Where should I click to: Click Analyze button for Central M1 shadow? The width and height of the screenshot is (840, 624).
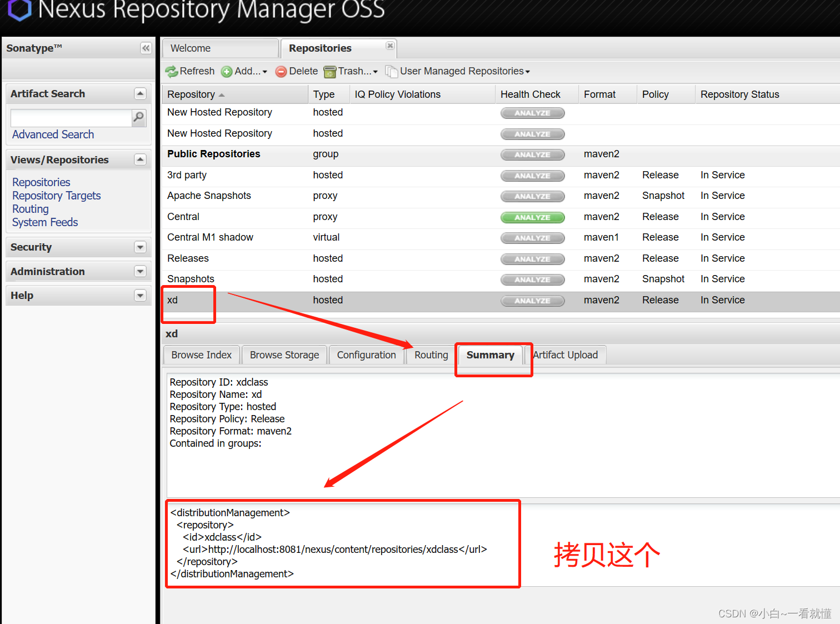click(x=532, y=238)
